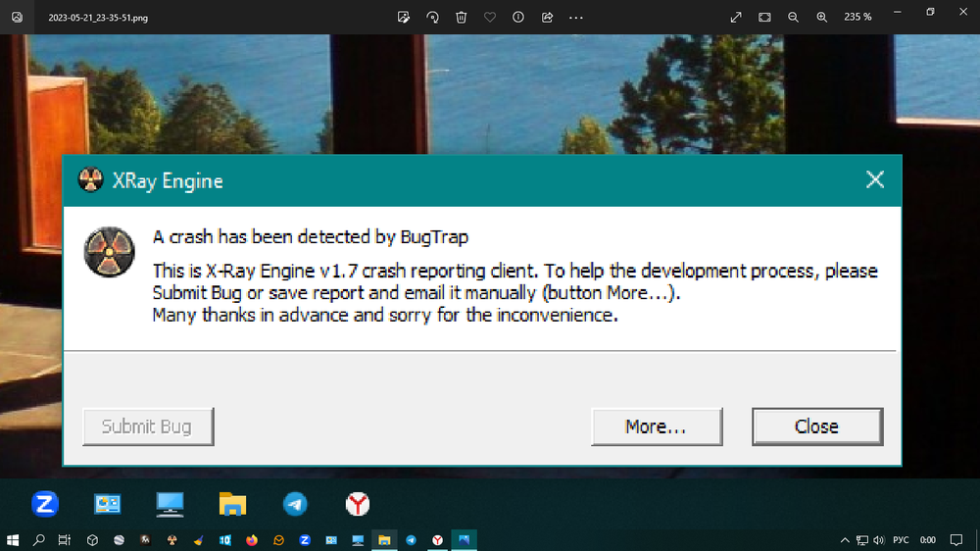Add photo to favorites with heart icon
Image resolution: width=980 pixels, height=551 pixels.
(x=490, y=18)
